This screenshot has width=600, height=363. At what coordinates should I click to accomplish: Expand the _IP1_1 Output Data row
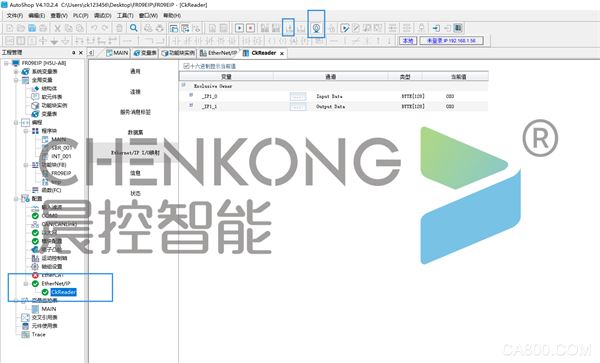point(191,105)
